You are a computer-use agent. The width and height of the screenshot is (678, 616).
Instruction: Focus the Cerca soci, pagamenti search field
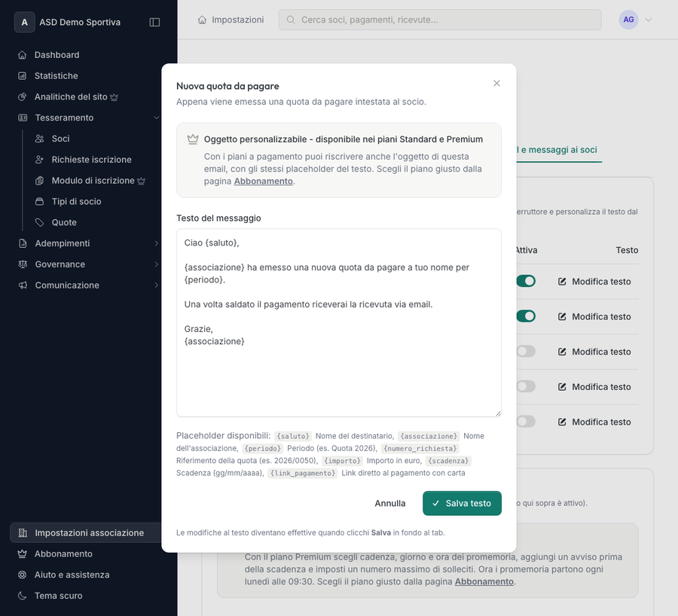[x=440, y=20]
